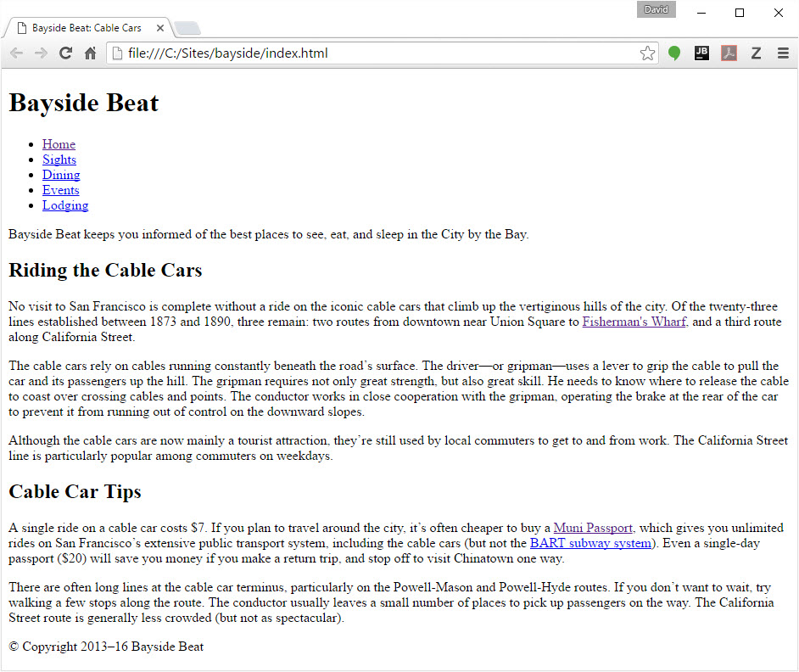Toggle the bookmark star for this page

pos(647,53)
